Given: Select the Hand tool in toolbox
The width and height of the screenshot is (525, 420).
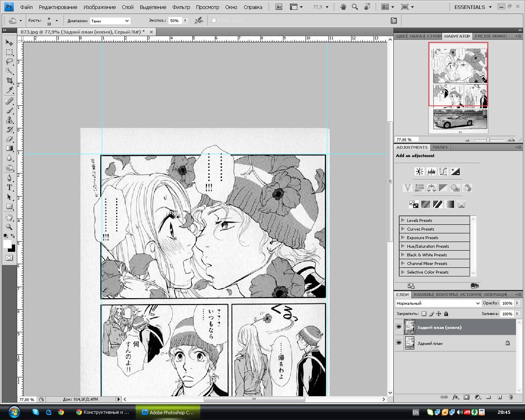Looking at the screenshot, I should click(x=9, y=217).
